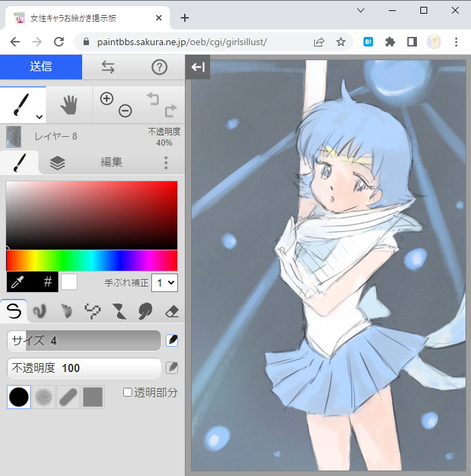
Task: Bookmark this page with the star icon
Action: click(341, 42)
